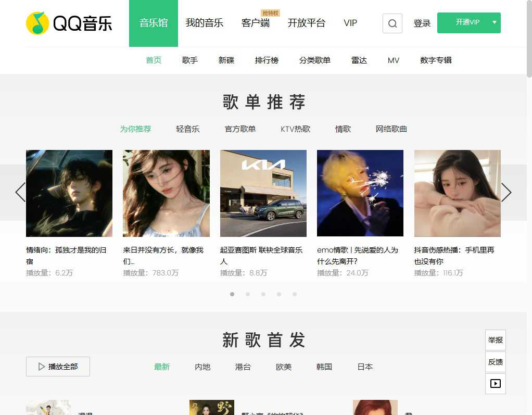Click the 反馈 button

tap(495, 361)
